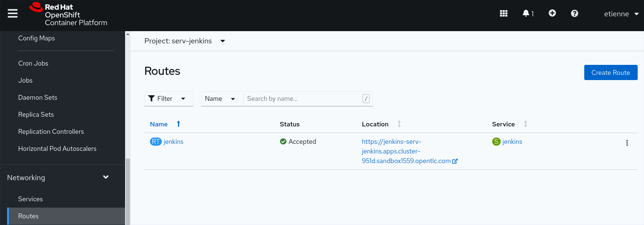Open the jenkins route location URL

[x=406, y=151]
